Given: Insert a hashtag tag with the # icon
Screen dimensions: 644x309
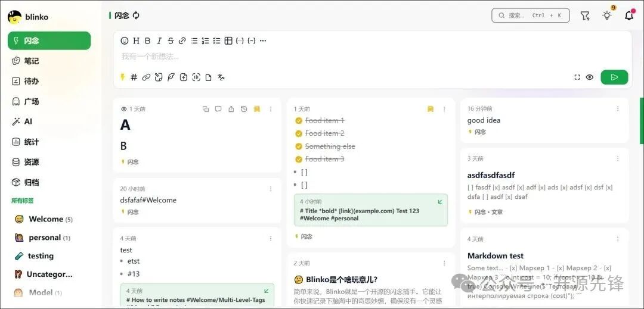Looking at the screenshot, I should [134, 77].
